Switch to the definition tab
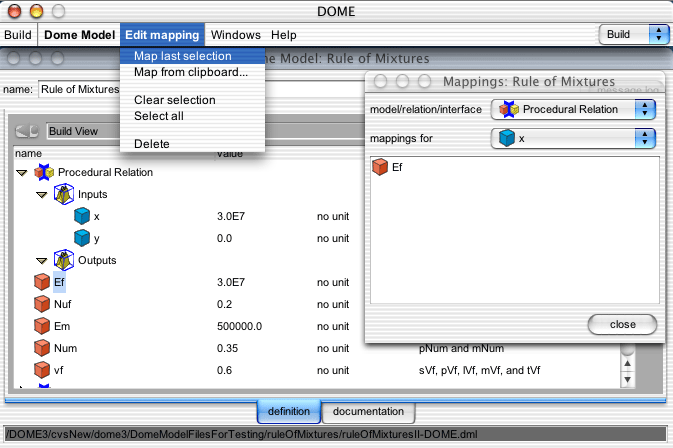The height and width of the screenshot is (448, 673). pos(288,411)
